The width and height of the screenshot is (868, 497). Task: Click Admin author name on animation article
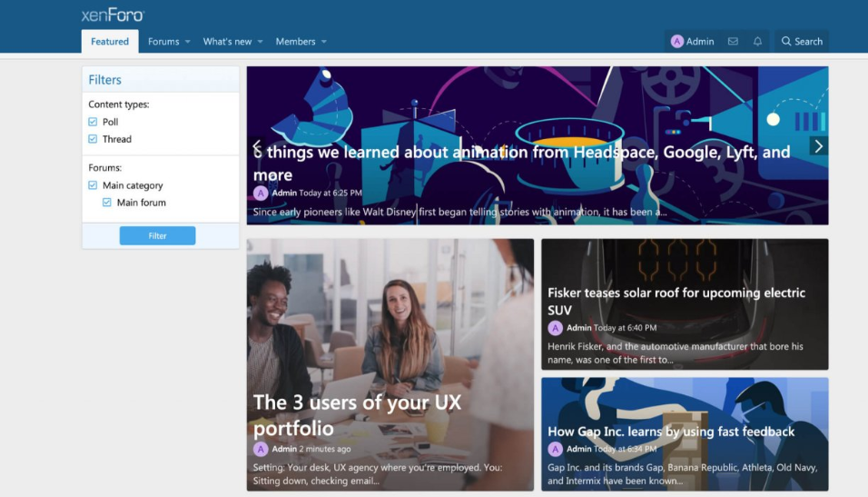[284, 193]
